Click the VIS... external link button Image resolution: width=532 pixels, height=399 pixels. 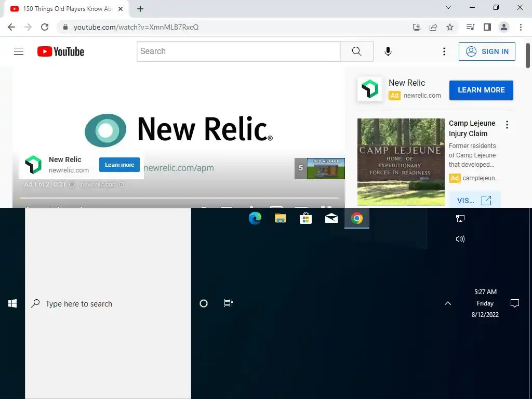(474, 200)
